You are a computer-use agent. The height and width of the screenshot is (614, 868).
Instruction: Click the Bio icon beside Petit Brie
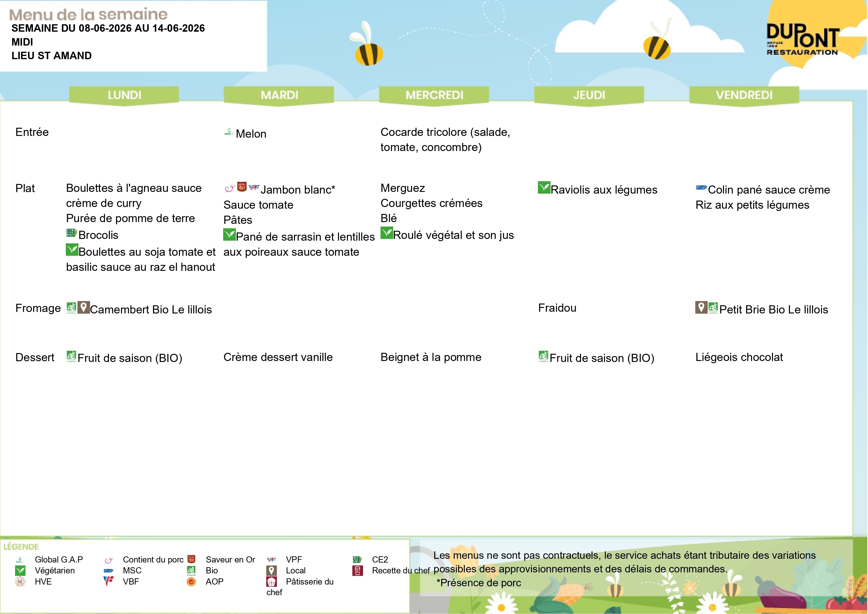[713, 308]
